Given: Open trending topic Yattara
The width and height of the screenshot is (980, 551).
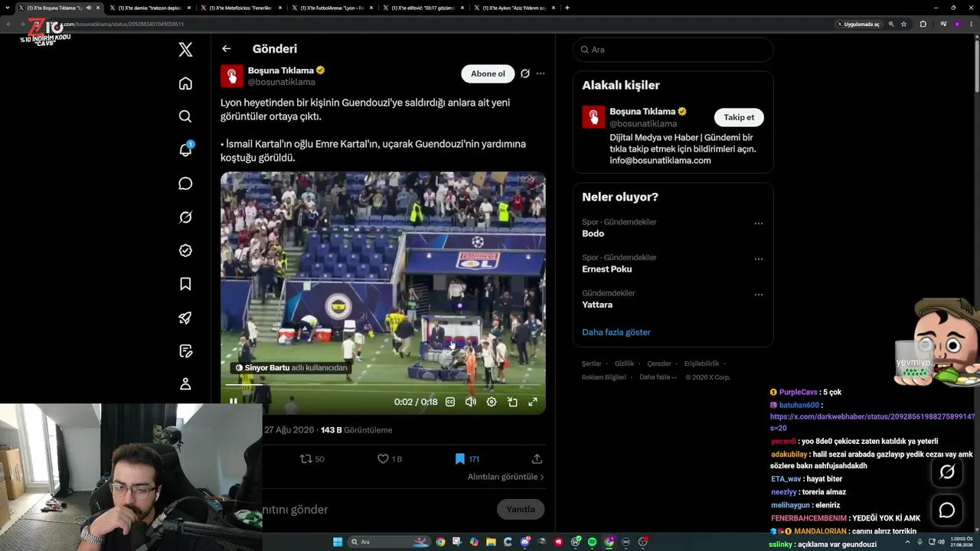Looking at the screenshot, I should (597, 305).
